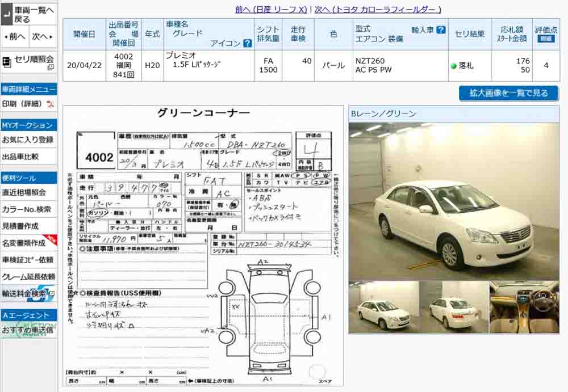This screenshot has height=392, width=568.
Task: Open セリ順照会 link text
Action: point(34,59)
